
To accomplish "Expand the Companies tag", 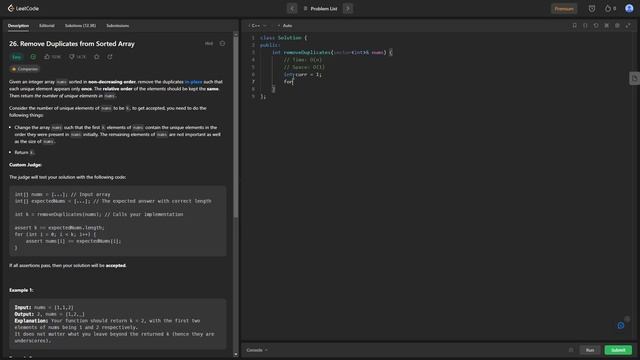I will (x=24, y=69).
